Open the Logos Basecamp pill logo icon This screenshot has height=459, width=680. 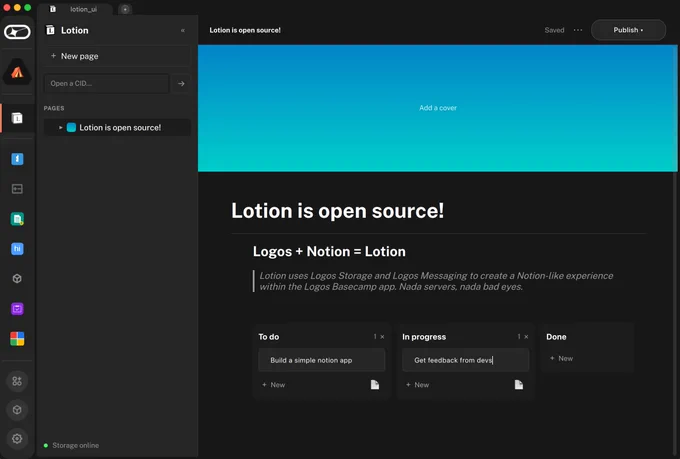pos(17,32)
